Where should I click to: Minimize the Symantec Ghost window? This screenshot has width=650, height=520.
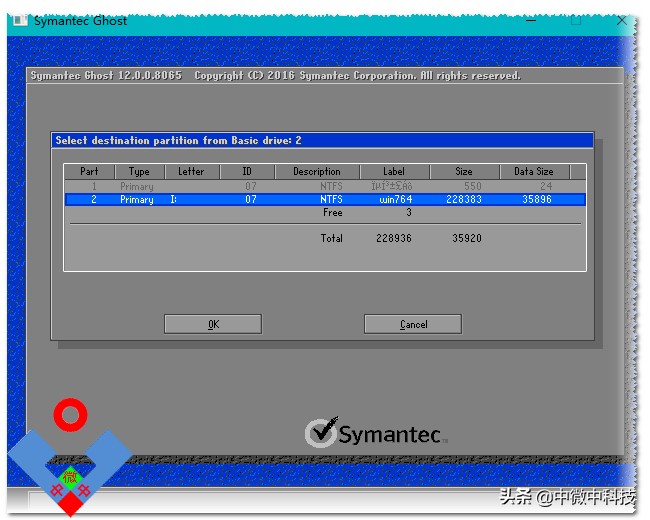(x=531, y=20)
